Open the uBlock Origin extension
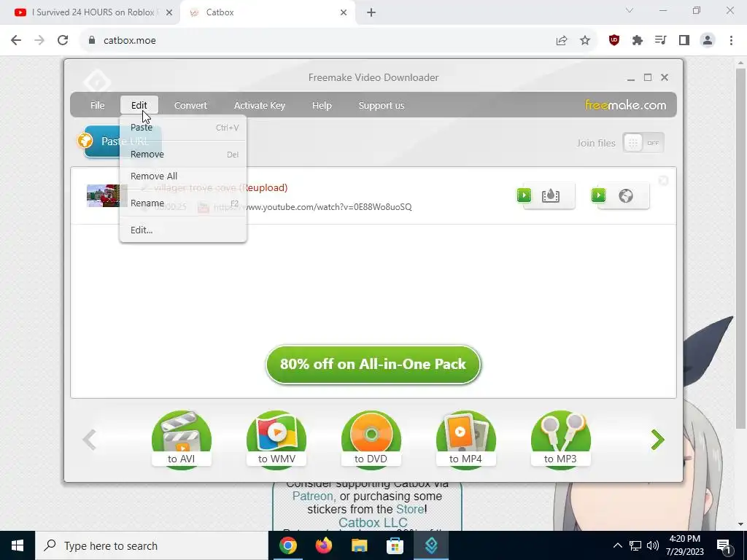Screen dimensions: 747x560 (x=614, y=41)
